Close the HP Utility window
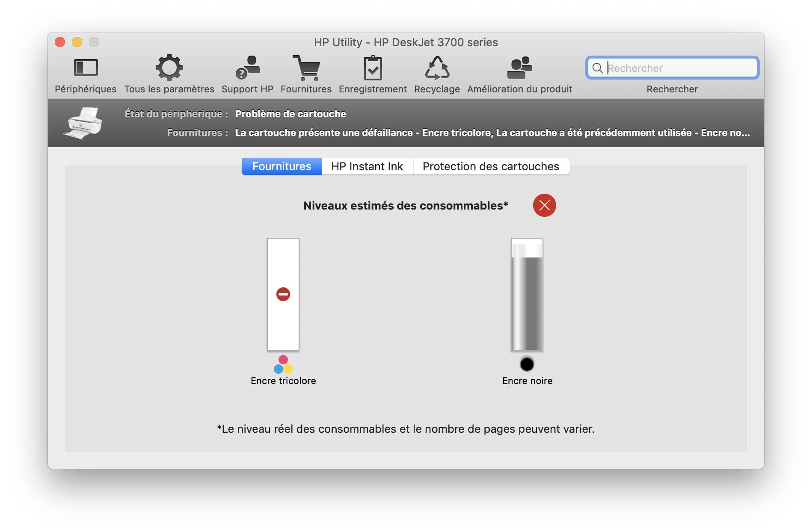Image resolution: width=812 pixels, height=532 pixels. 60,42
